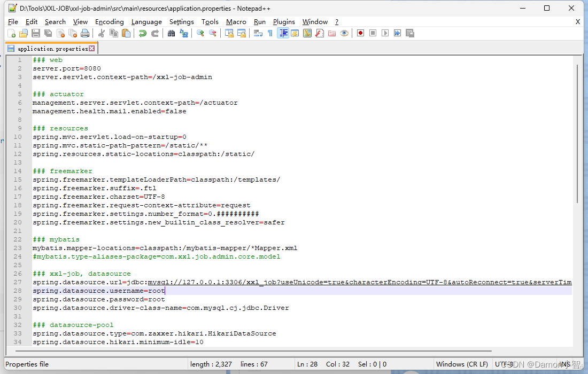Open the Encoding menu
Screen dimensions: 588x374
109,22
